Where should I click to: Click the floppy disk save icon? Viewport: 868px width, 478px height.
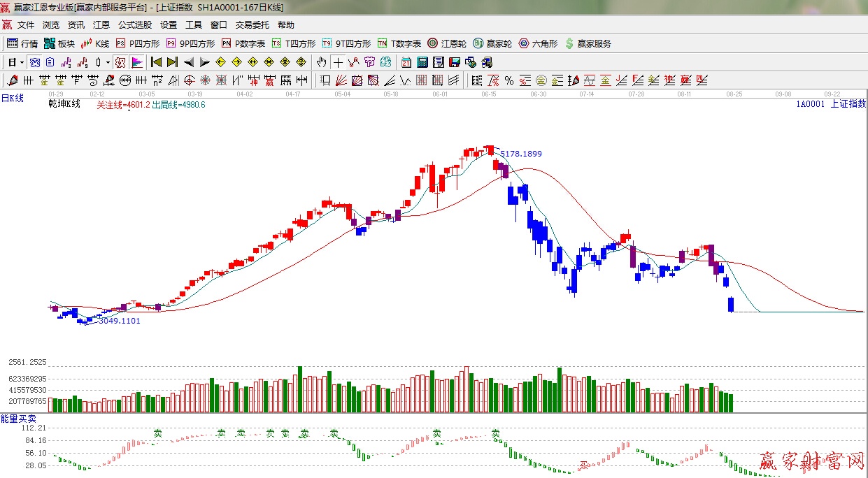[455, 62]
